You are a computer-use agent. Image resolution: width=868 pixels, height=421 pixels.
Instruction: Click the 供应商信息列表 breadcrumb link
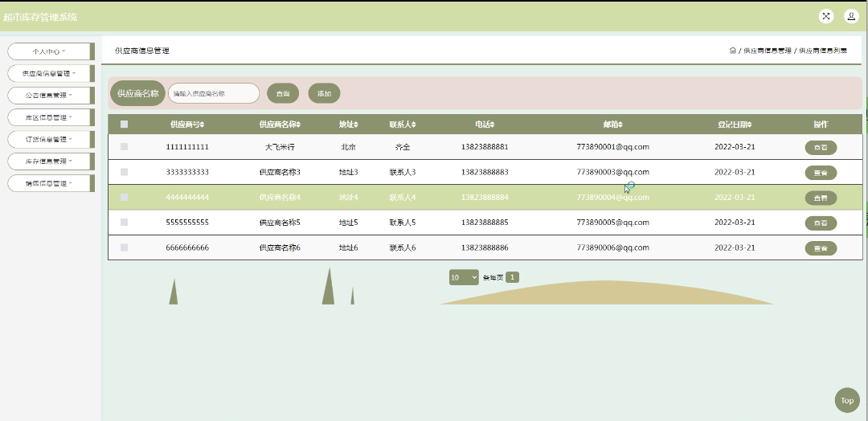823,51
